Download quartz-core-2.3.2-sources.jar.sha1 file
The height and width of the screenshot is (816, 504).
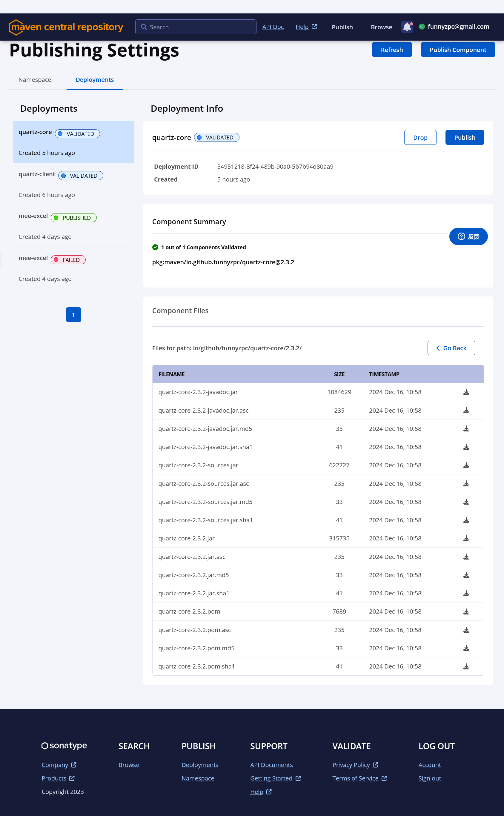point(466,520)
